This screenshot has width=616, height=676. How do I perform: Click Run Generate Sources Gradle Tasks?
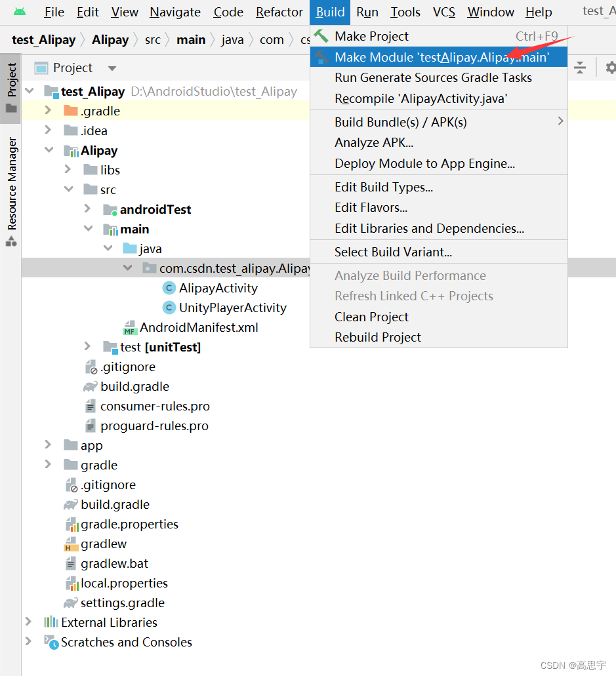(x=439, y=77)
